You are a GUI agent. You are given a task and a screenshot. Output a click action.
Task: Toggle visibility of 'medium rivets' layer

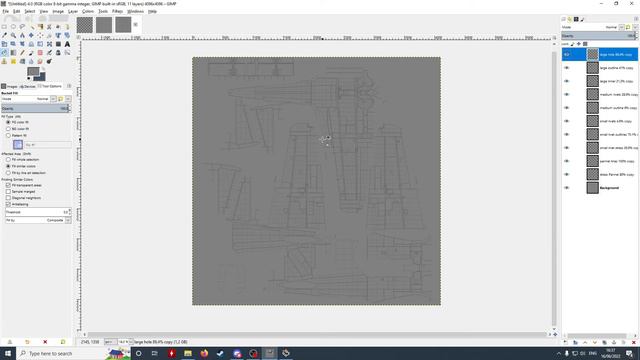click(x=567, y=94)
